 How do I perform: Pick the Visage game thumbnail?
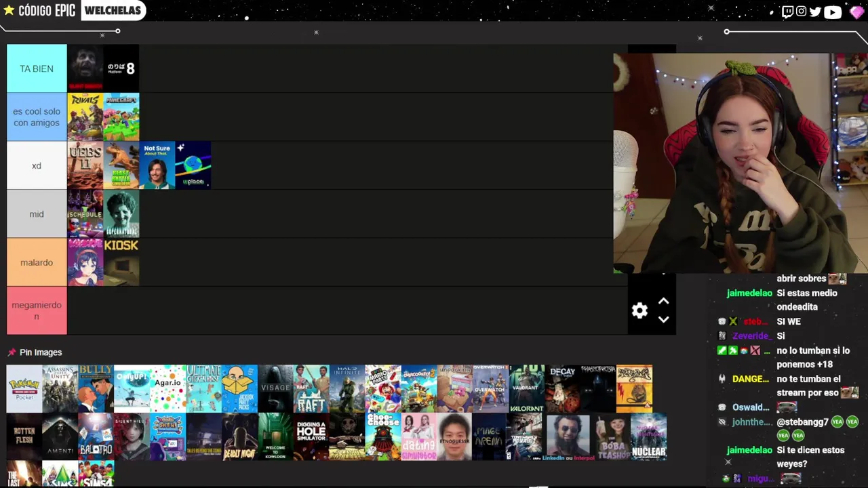coord(275,389)
